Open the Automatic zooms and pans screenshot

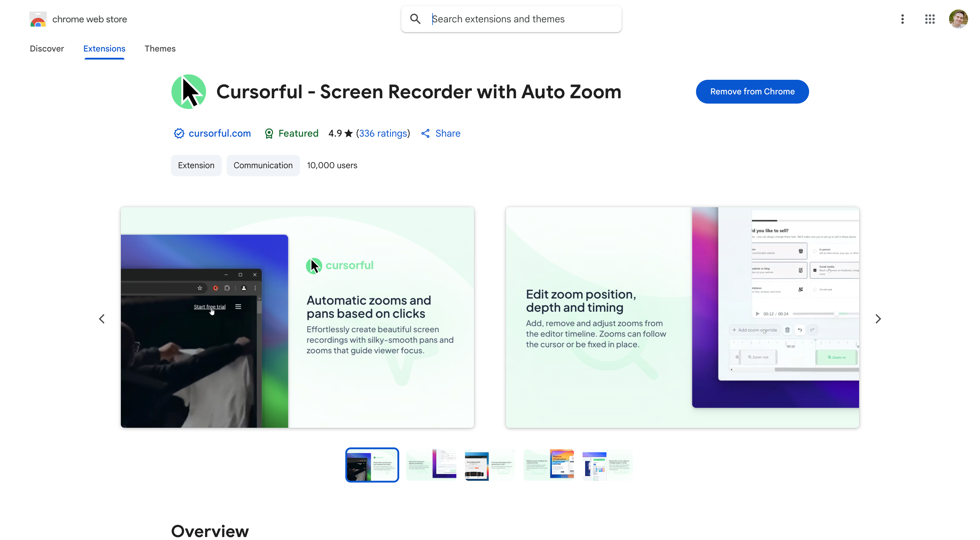pos(297,317)
